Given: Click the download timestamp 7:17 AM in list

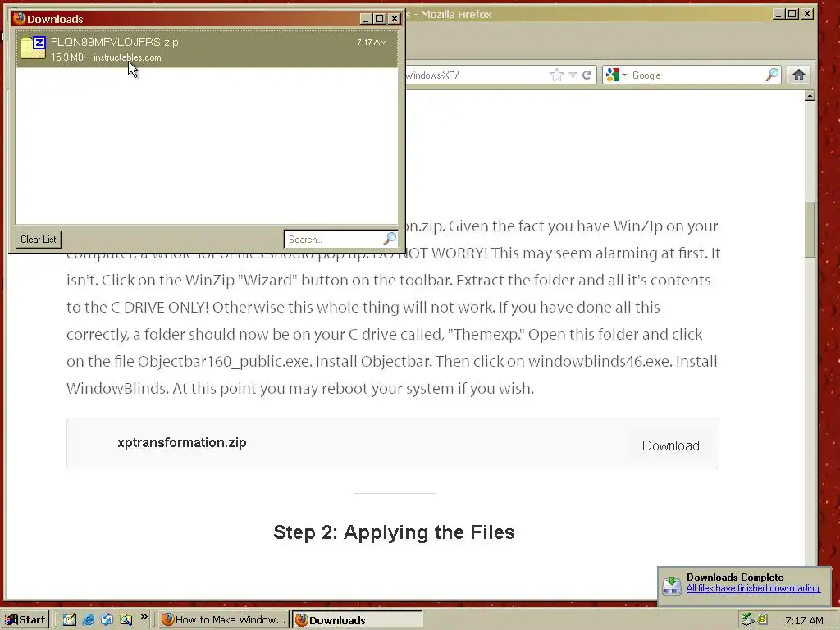Looking at the screenshot, I should [x=372, y=43].
